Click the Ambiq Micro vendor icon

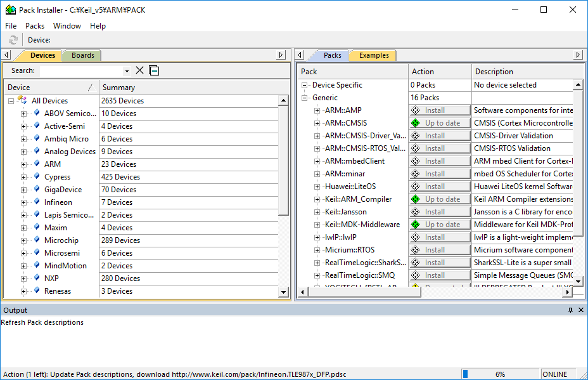37,138
